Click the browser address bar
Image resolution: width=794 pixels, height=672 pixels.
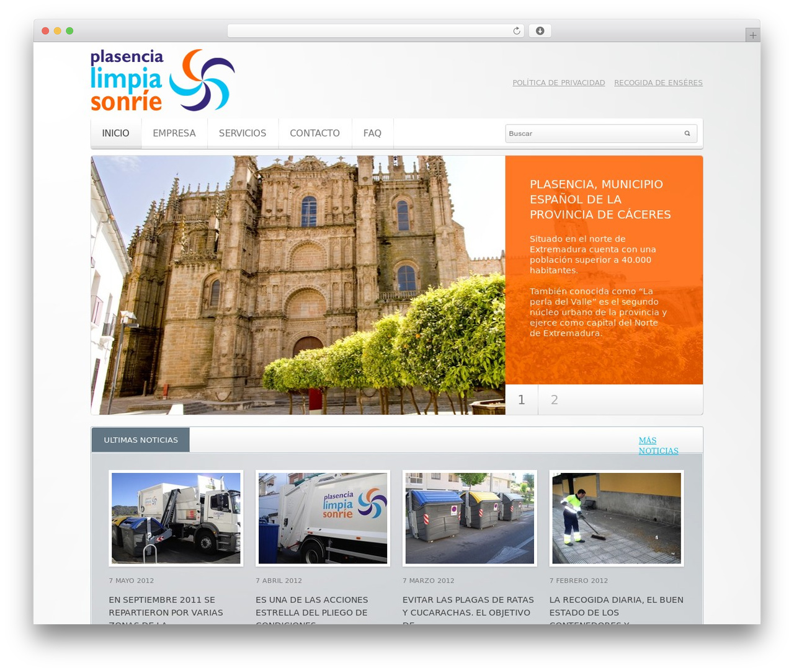coord(376,31)
